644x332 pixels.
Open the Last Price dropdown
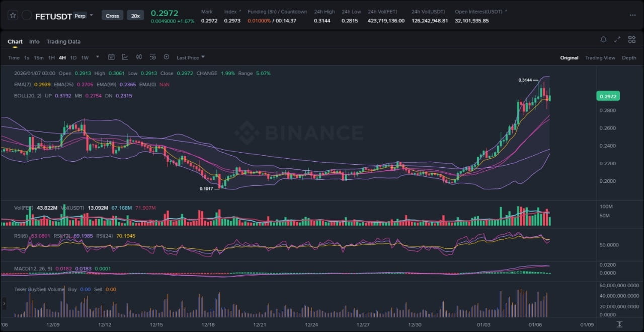click(190, 58)
